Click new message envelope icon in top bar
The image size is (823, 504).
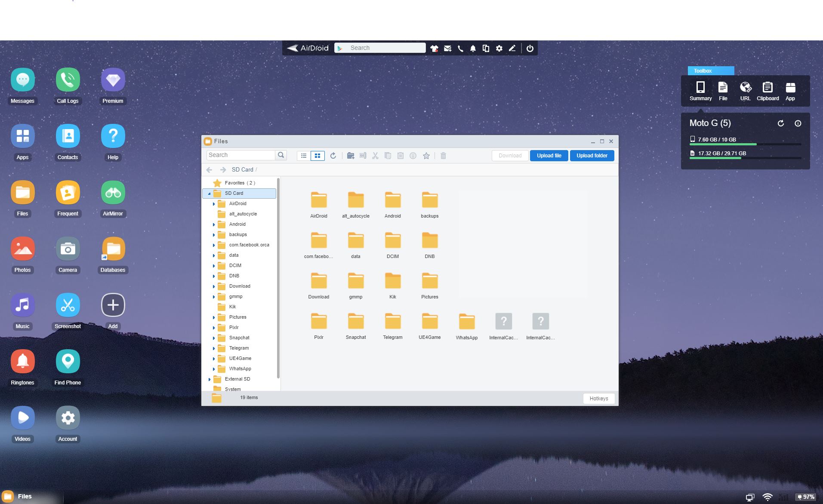pyautogui.click(x=447, y=49)
